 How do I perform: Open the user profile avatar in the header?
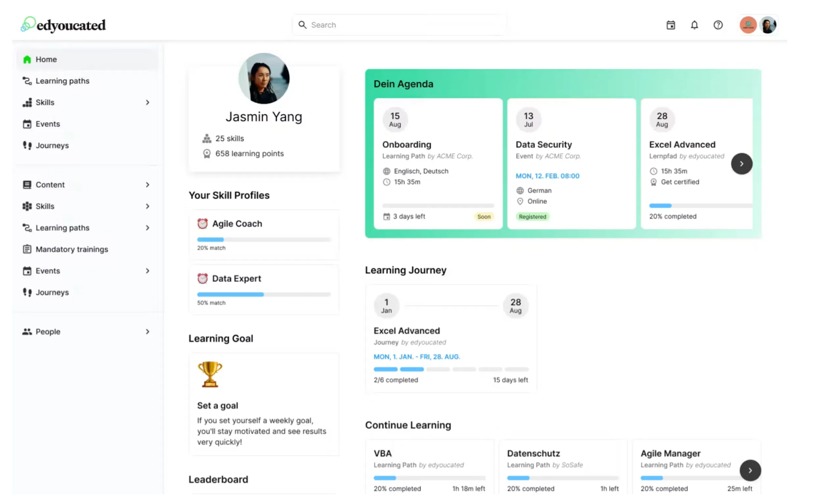(768, 25)
